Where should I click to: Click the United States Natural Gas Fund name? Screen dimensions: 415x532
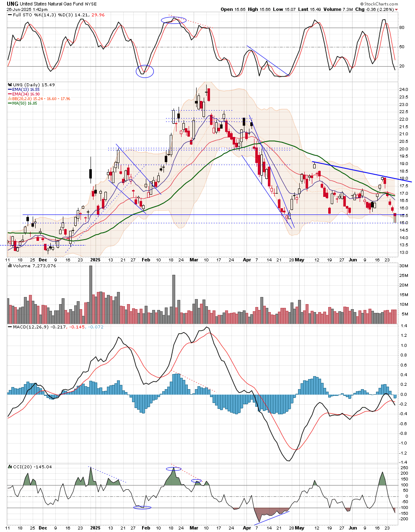click(x=52, y=4)
